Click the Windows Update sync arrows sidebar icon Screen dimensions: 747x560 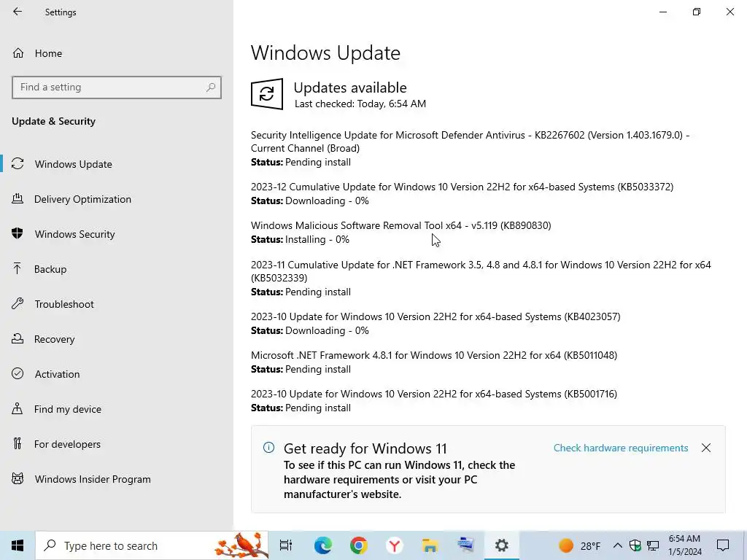(x=18, y=164)
